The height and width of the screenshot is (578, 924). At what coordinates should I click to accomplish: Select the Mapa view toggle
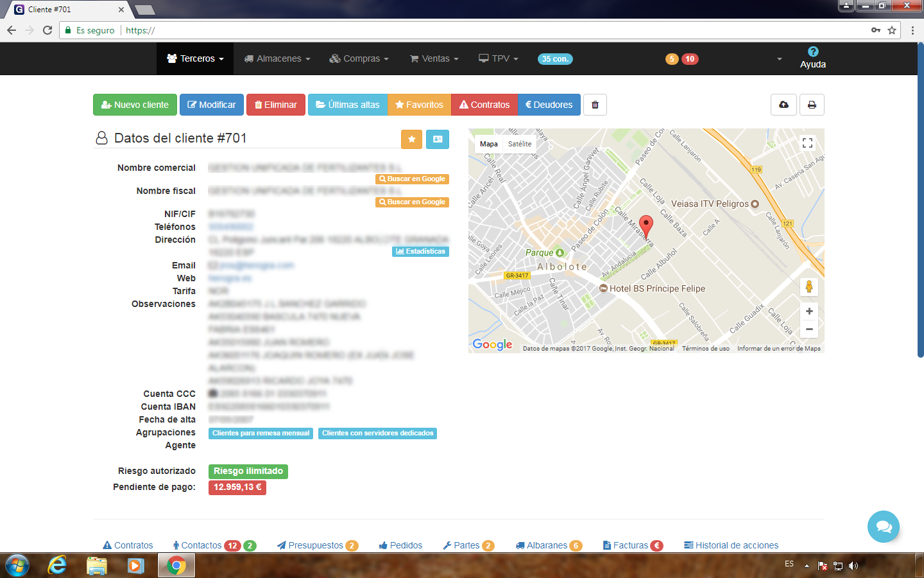pos(488,144)
